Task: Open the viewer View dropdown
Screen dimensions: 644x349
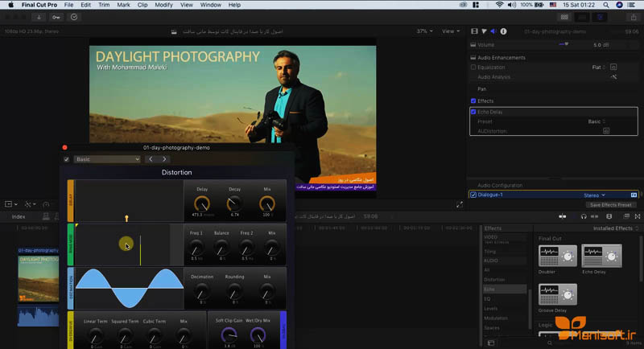Action: [451, 31]
